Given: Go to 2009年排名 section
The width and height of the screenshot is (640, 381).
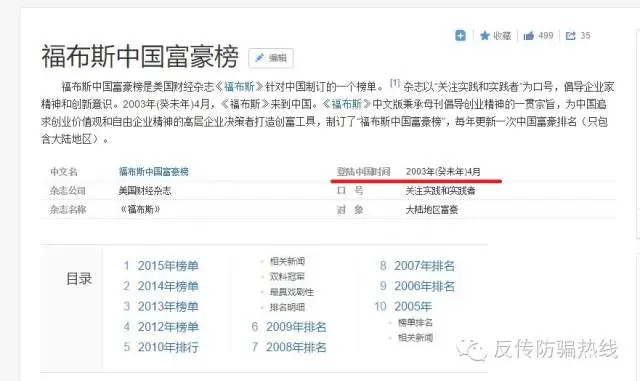Looking at the screenshot, I should pyautogui.click(x=296, y=327).
